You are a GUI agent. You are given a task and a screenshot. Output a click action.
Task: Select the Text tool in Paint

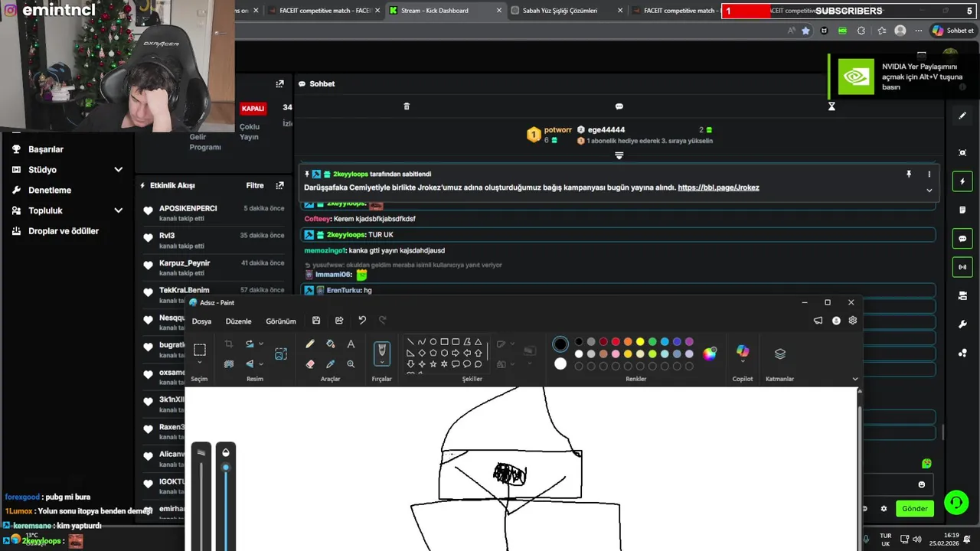[351, 344]
